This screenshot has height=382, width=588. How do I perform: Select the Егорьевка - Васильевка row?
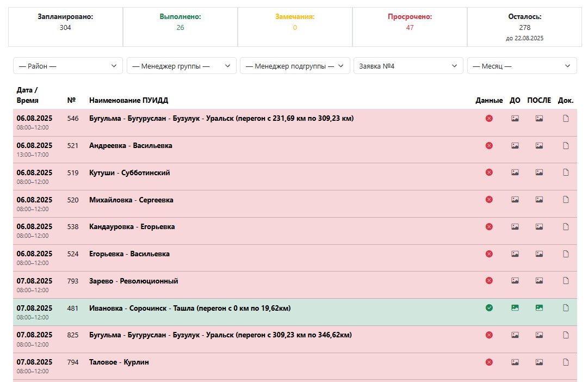coord(129,254)
